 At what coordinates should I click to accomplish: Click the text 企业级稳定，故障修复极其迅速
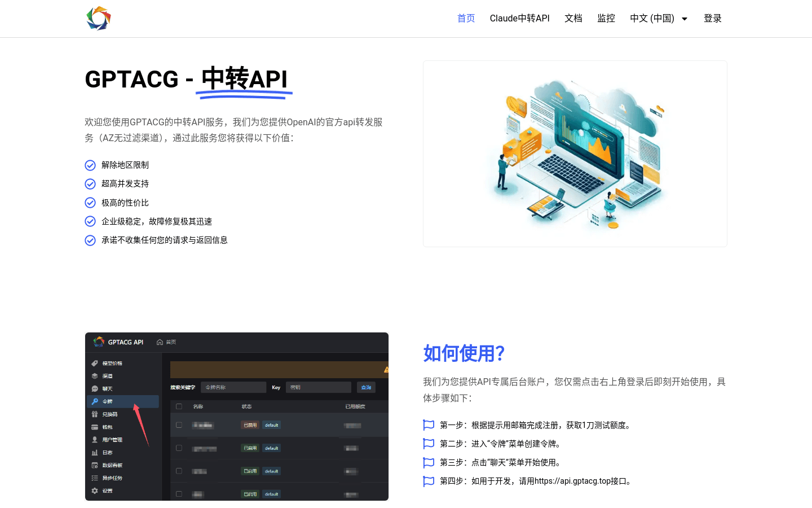click(x=157, y=221)
